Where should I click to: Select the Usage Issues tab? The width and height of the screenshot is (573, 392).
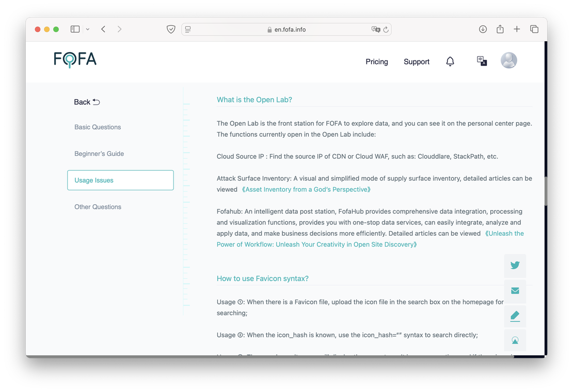tap(120, 180)
